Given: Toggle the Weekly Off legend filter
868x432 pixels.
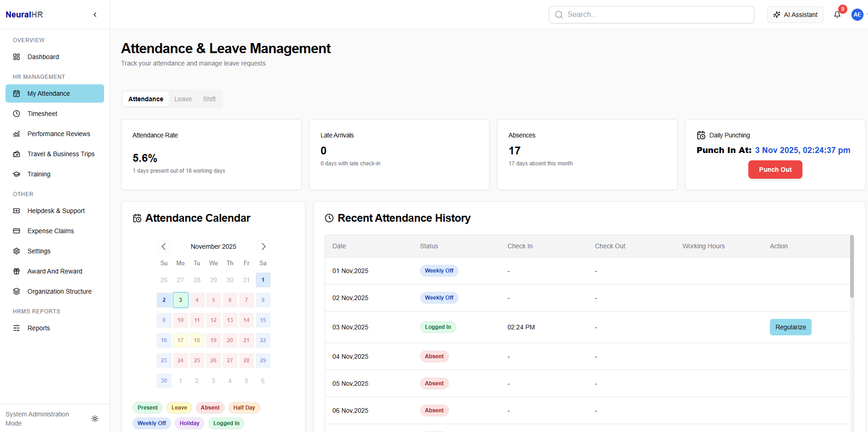Looking at the screenshot, I should pyautogui.click(x=151, y=423).
